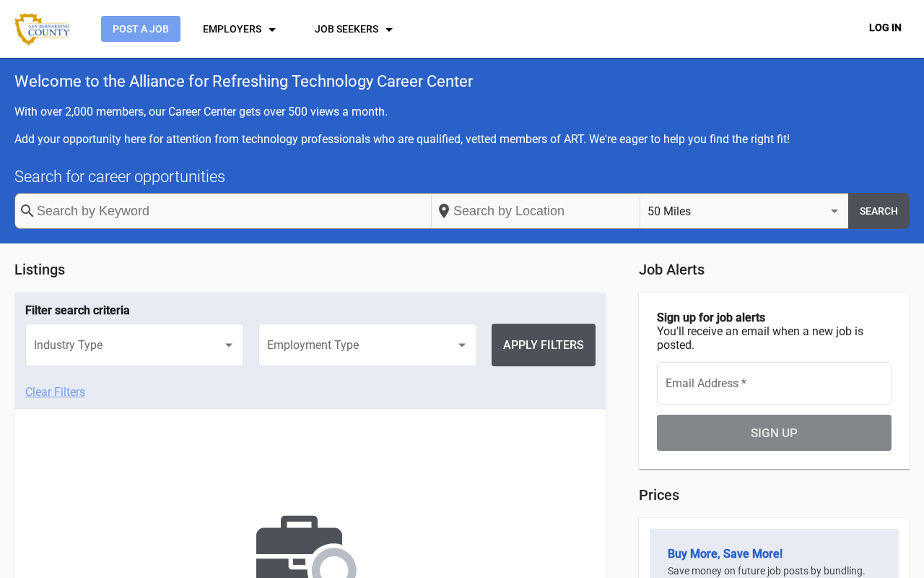
Task: Click the Clear Filters link
Action: (x=55, y=392)
